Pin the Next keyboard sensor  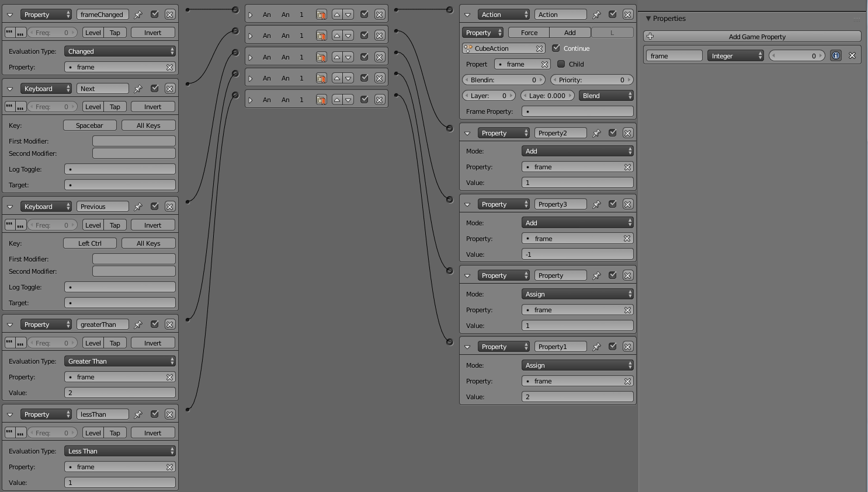(138, 89)
